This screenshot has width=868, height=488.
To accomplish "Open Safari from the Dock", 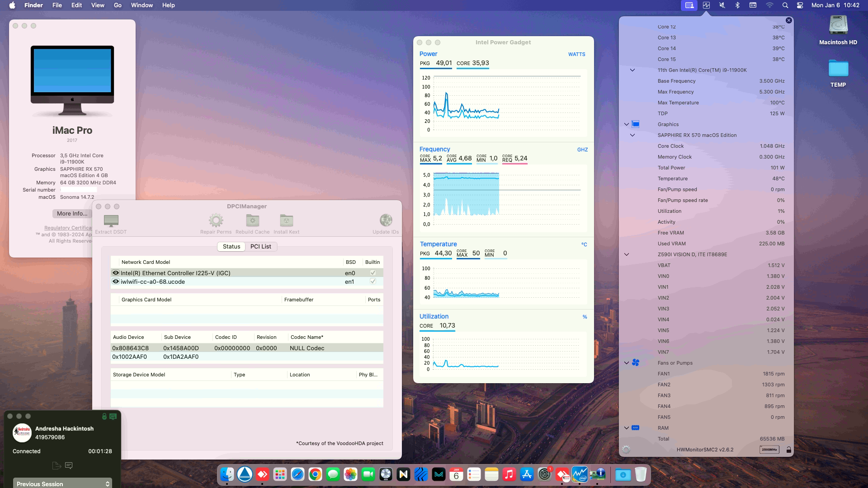I will [297, 474].
